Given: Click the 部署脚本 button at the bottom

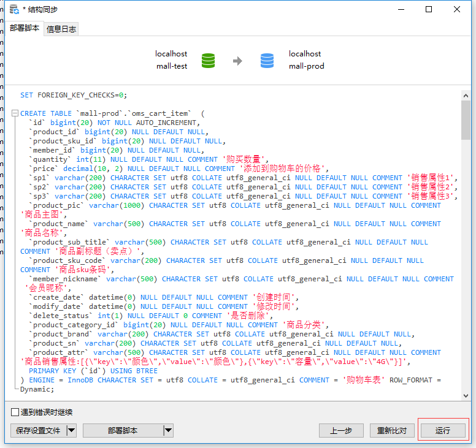Looking at the screenshot, I should click(x=123, y=431).
